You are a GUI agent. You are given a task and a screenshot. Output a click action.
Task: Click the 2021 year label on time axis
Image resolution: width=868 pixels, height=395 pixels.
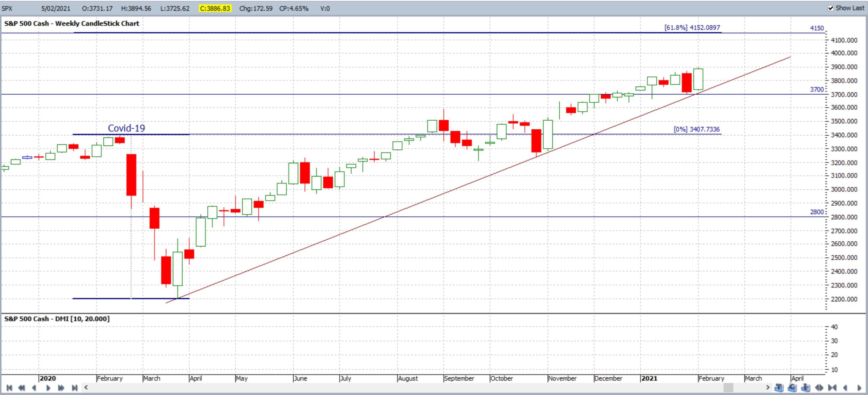point(649,378)
